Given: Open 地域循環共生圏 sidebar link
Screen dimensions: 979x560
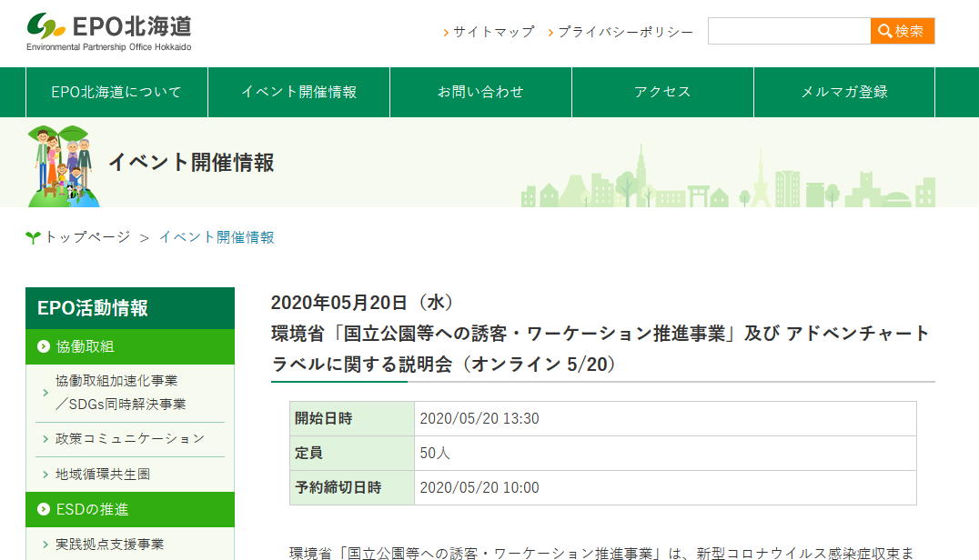Looking at the screenshot, I should [x=103, y=474].
